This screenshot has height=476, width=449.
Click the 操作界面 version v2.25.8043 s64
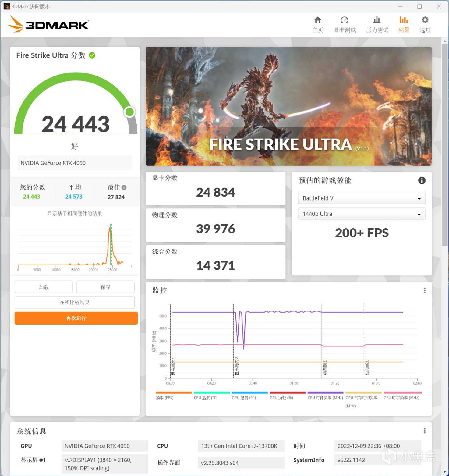tap(241, 463)
